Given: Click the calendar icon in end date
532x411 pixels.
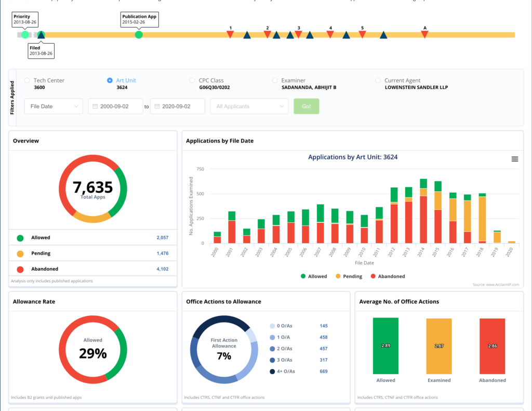Looking at the screenshot, I should pyautogui.click(x=157, y=106).
